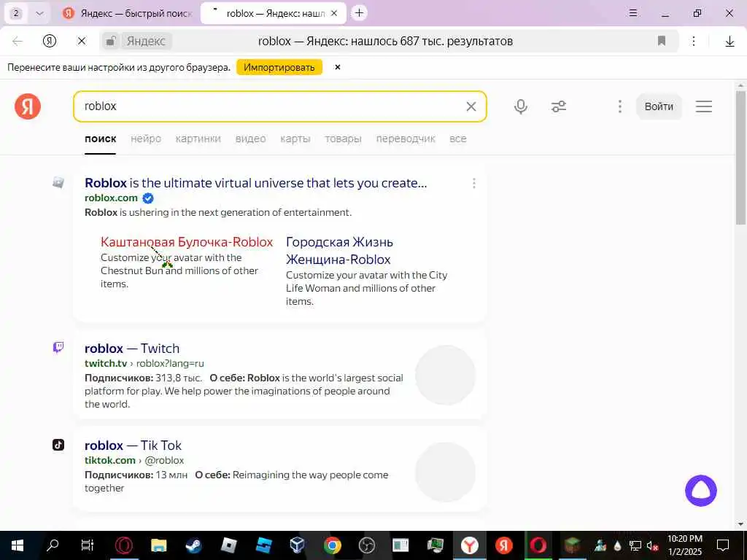Start voice search with microphone icon
This screenshot has height=560, width=747.
521,106
